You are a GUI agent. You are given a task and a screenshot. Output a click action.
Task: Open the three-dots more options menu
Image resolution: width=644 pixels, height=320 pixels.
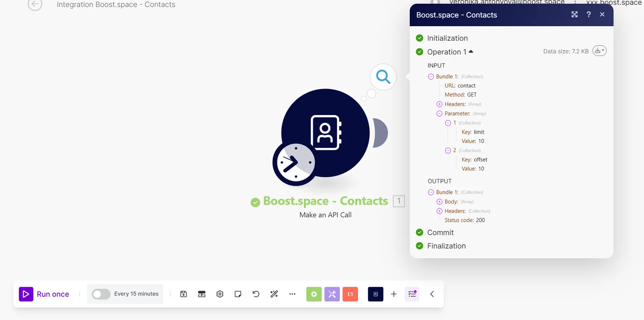(292, 294)
